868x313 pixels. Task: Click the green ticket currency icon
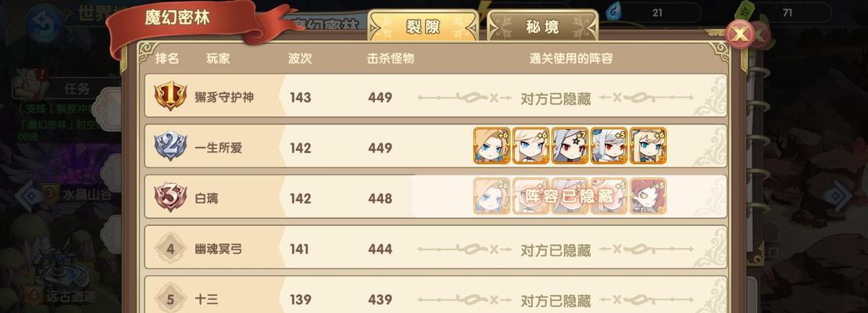746,11
